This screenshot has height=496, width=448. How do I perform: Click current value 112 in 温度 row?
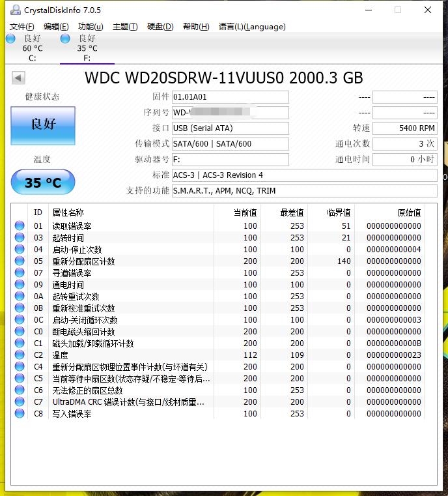tap(250, 355)
